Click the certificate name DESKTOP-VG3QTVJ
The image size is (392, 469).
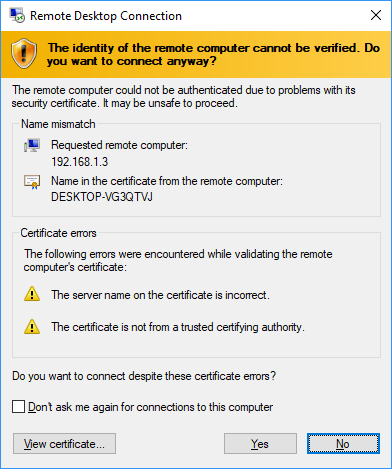(x=102, y=197)
